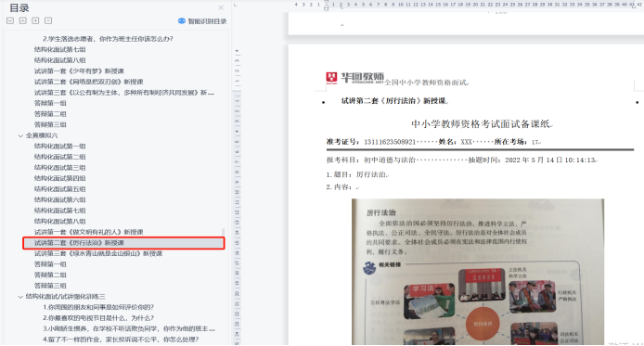Click the plus-box icon under 目录 title
The height and width of the screenshot is (346, 644).
pyautogui.click(x=36, y=20)
